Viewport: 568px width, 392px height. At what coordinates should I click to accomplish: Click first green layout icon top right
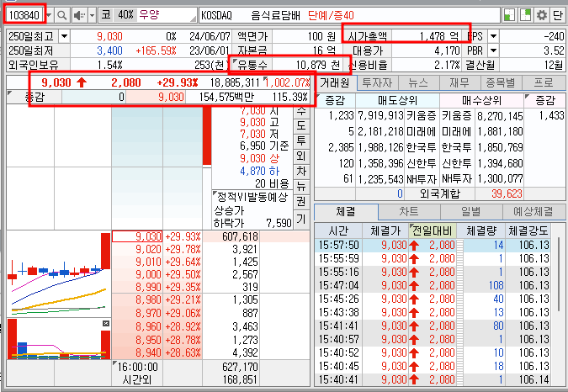(x=509, y=15)
